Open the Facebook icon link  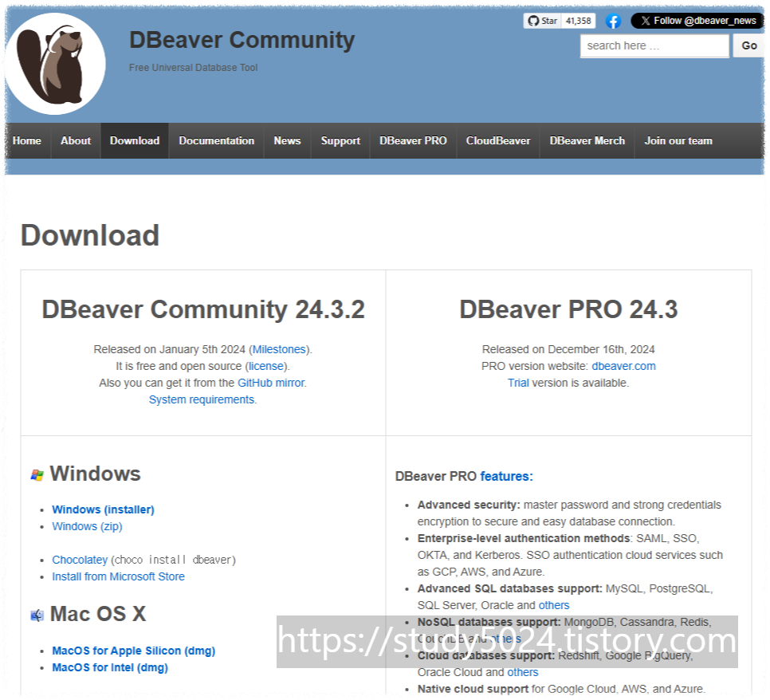point(613,21)
